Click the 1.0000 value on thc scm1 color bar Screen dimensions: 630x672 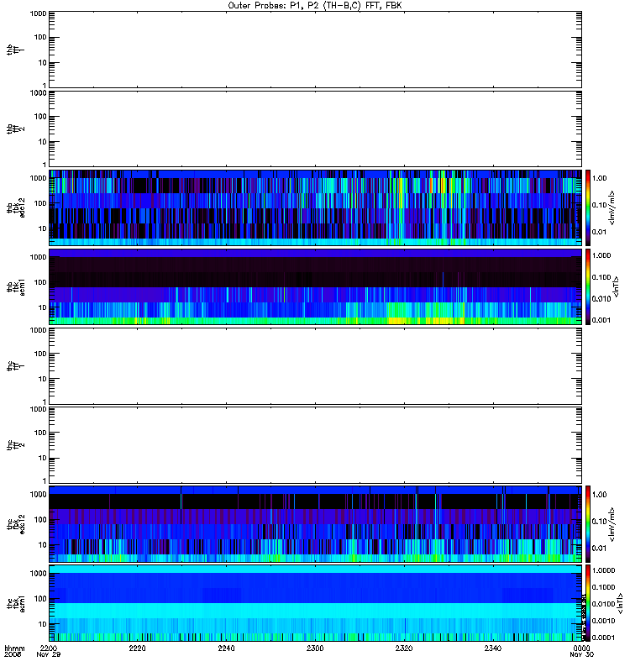tap(603, 570)
